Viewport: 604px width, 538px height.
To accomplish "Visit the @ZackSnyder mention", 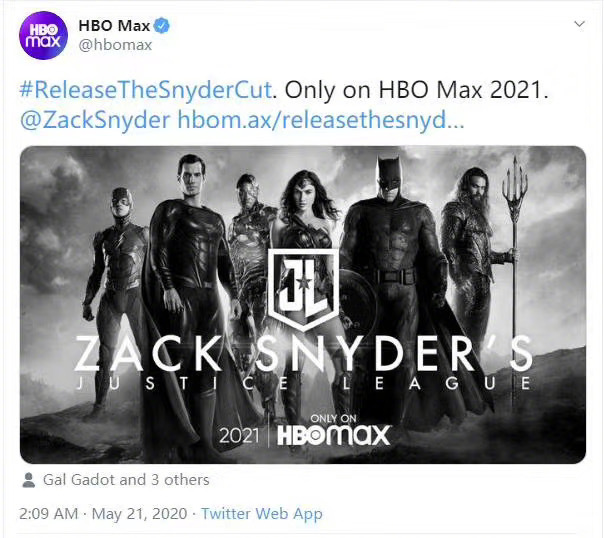I will [x=95, y=120].
